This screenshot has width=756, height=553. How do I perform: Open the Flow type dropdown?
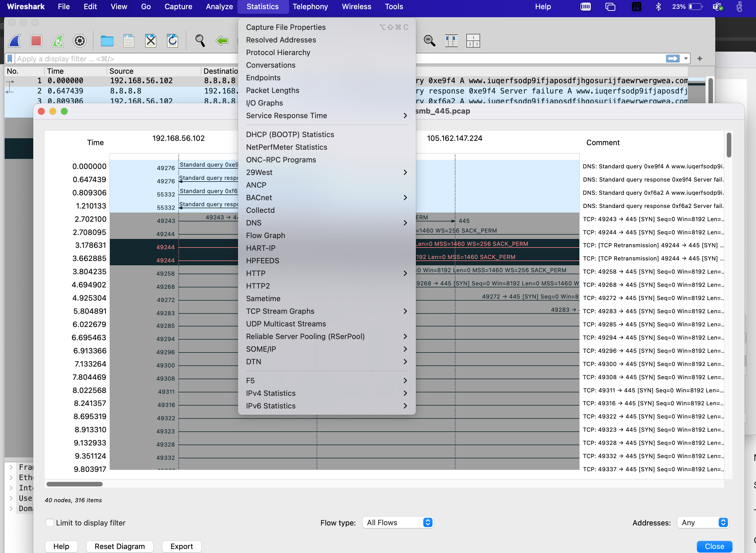[x=398, y=523]
